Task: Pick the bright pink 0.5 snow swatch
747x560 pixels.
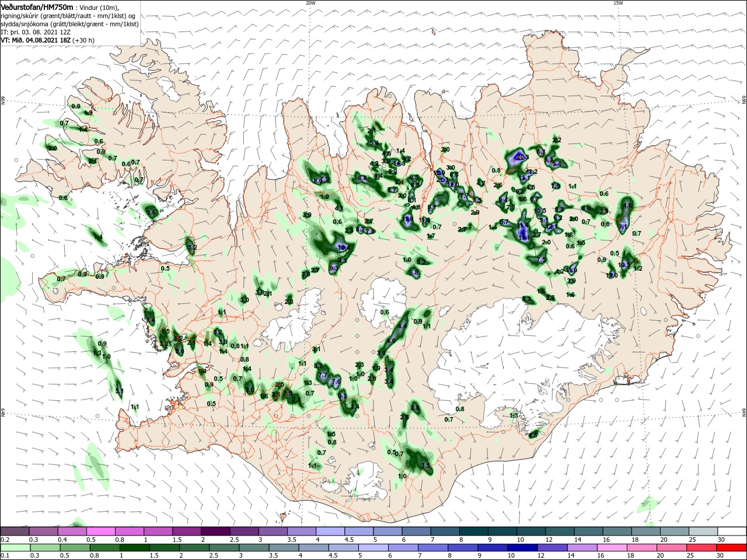Action: tap(100, 531)
